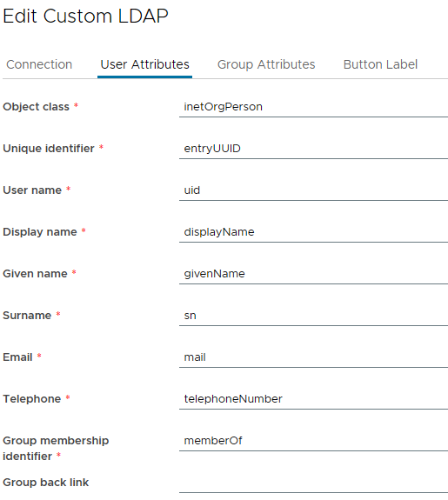
Task: Click the Group membership identifier field memberOf
Action: pos(313,441)
